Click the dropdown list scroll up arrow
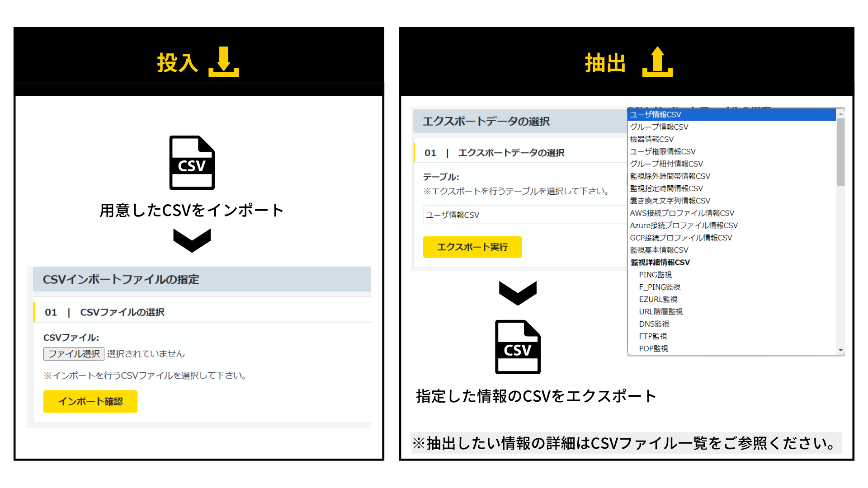 (840, 114)
